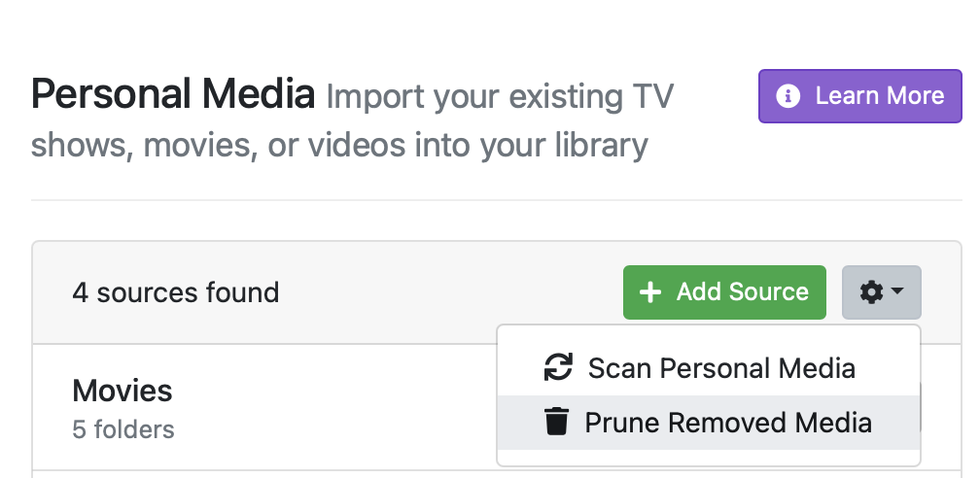Open the Learn More button
The height and width of the screenshot is (478, 980).
pos(859,96)
